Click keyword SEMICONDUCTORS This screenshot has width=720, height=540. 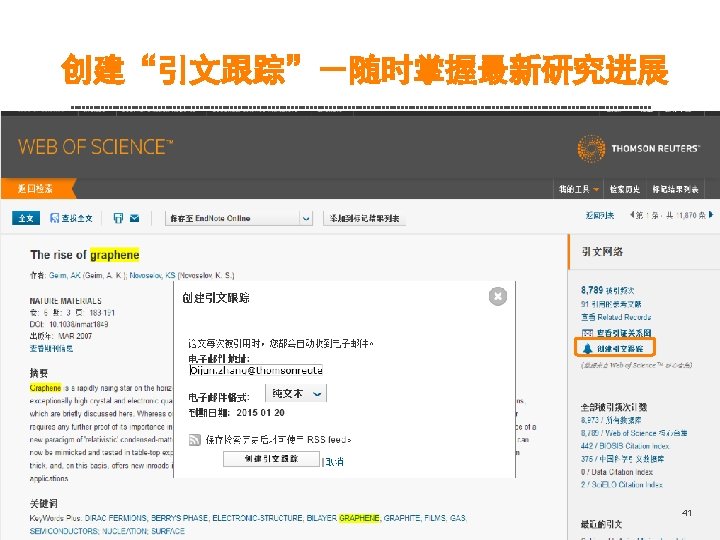(x=63, y=531)
